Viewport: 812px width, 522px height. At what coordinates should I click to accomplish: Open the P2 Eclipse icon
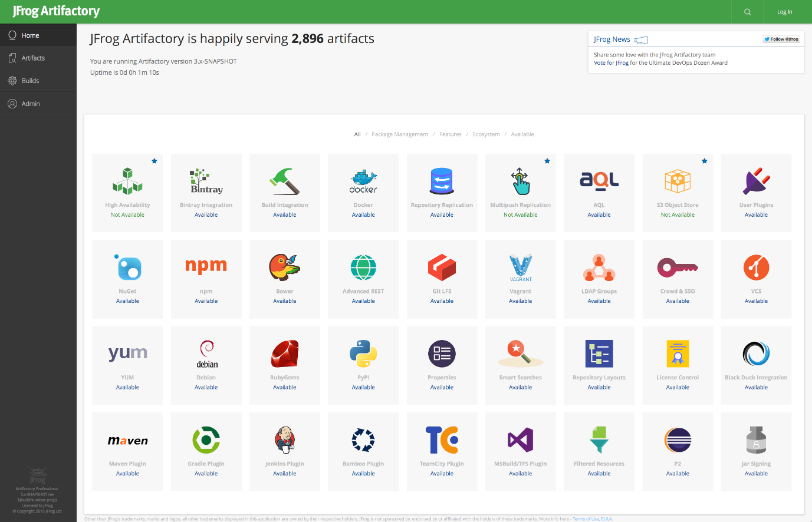click(x=678, y=440)
